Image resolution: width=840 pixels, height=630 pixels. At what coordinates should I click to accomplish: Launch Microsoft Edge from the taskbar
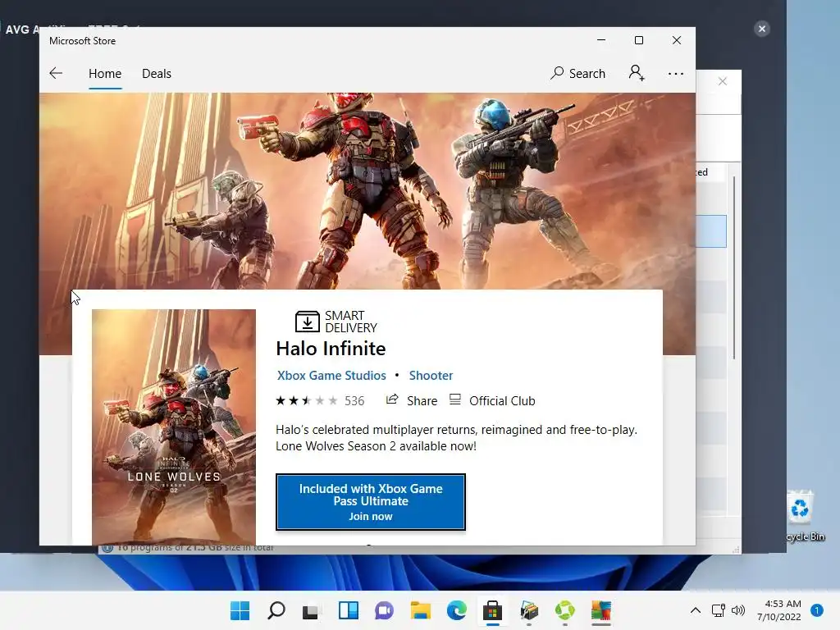pos(456,610)
